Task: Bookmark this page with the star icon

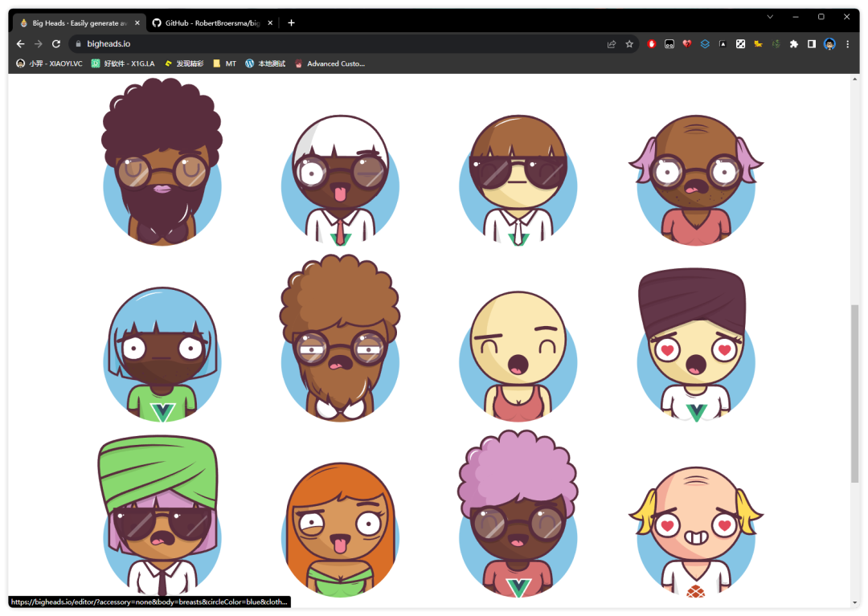Action: tap(629, 44)
